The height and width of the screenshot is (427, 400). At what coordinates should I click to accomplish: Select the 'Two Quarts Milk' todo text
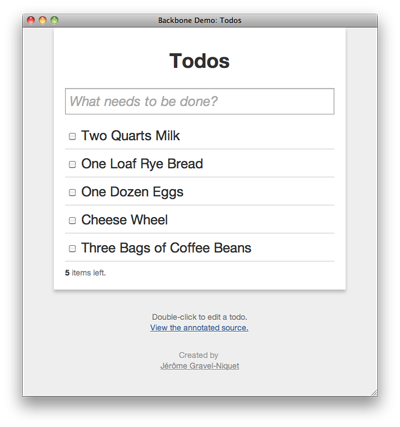coord(130,136)
